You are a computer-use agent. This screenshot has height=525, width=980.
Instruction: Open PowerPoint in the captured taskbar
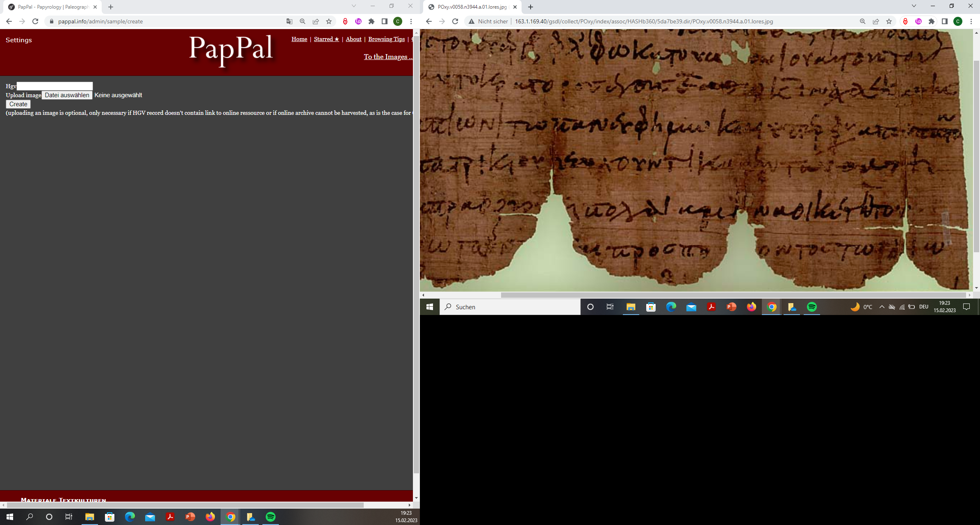[x=731, y=307]
